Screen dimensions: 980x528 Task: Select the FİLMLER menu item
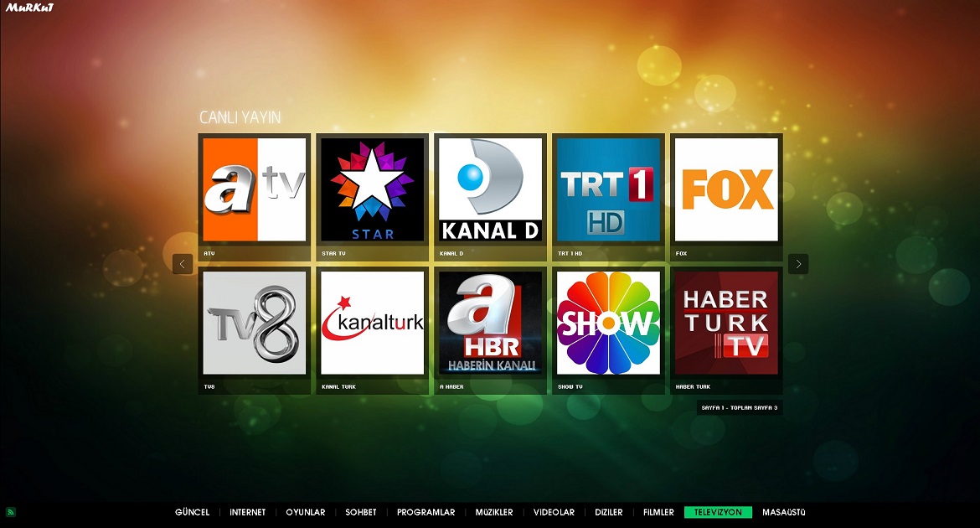pos(658,512)
